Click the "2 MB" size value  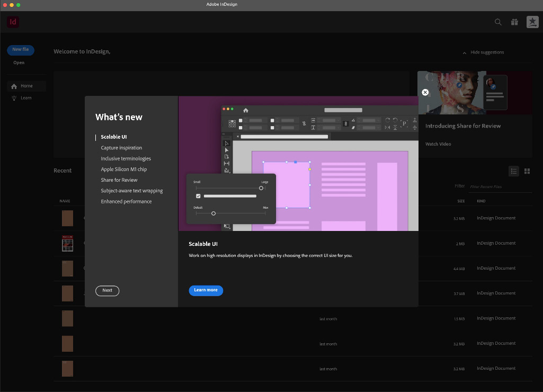(x=460, y=244)
